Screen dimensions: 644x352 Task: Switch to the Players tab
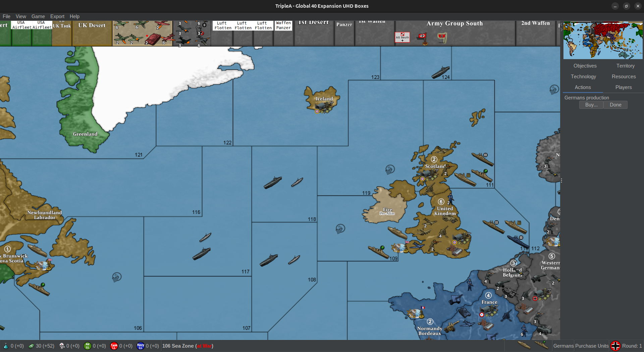624,87
